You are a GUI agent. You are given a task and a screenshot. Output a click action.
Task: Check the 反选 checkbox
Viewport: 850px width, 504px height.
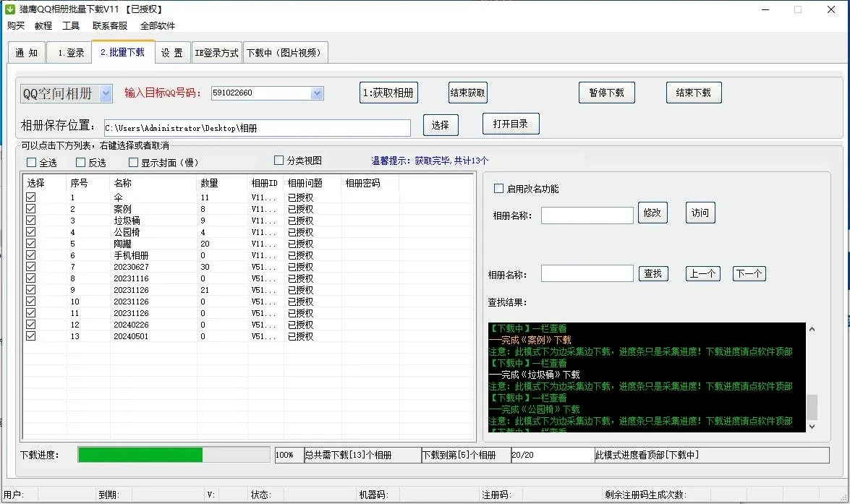[x=81, y=163]
